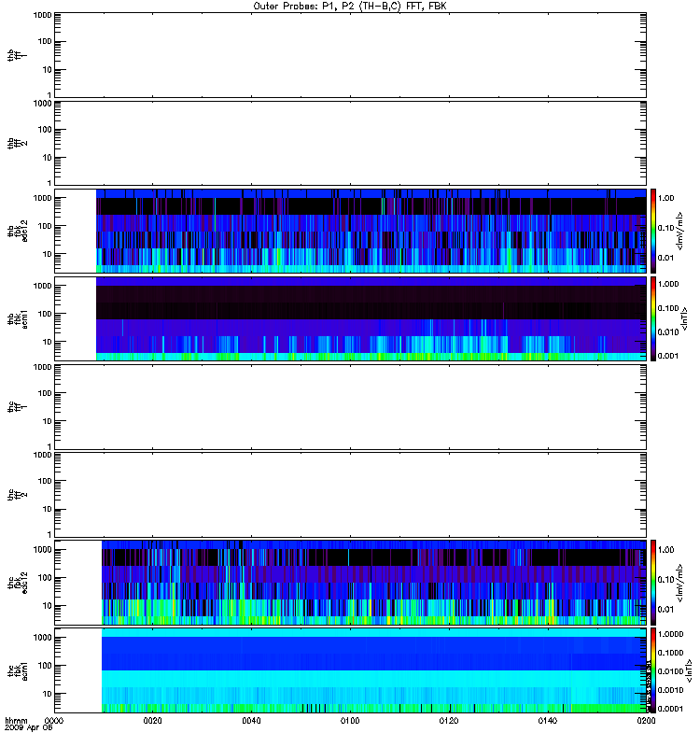
Task: Click the 1.00 label on thb edc12 colorbar
Action: 665,198
